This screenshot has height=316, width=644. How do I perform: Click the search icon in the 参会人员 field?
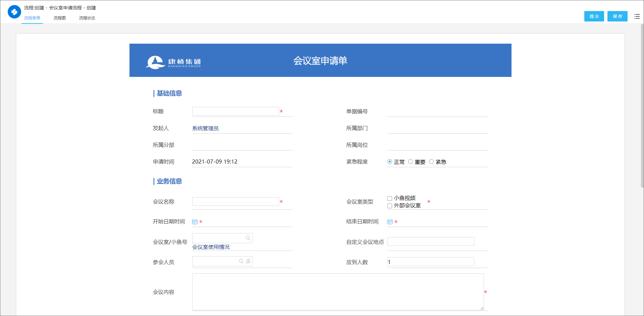241,261
